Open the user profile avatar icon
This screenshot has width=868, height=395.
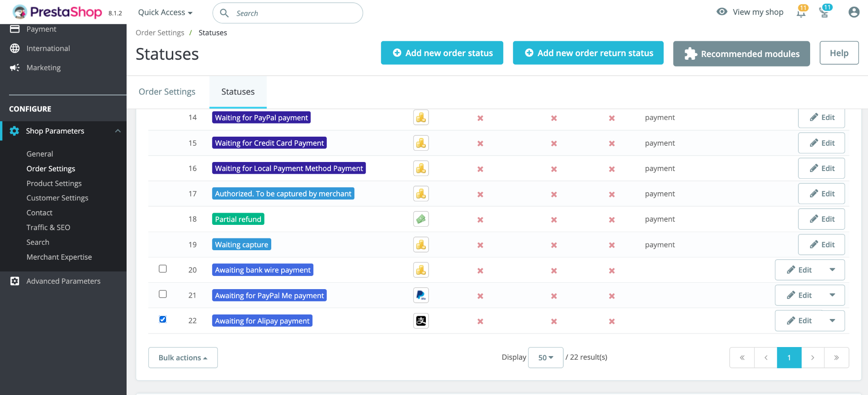(x=854, y=12)
